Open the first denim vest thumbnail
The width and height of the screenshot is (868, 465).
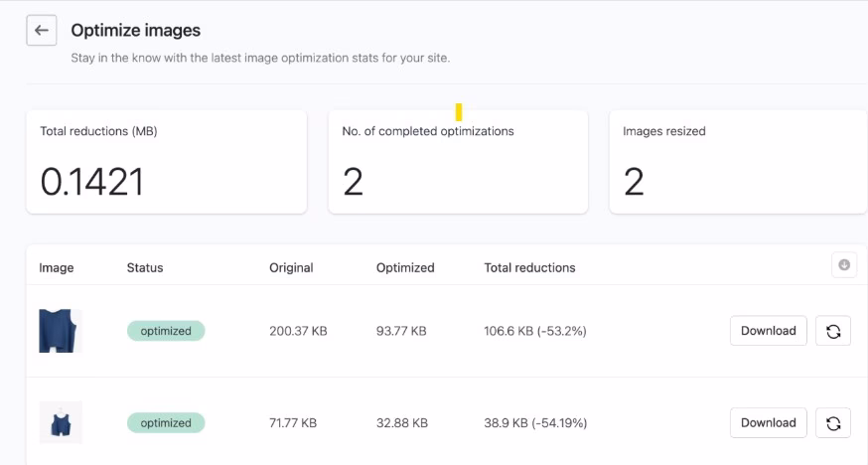[x=59, y=331]
